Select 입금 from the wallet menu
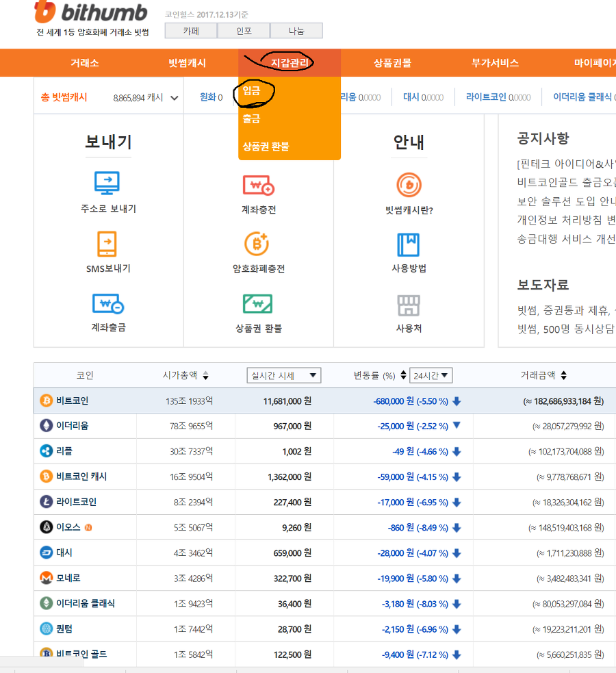The image size is (616, 673). pyautogui.click(x=253, y=92)
